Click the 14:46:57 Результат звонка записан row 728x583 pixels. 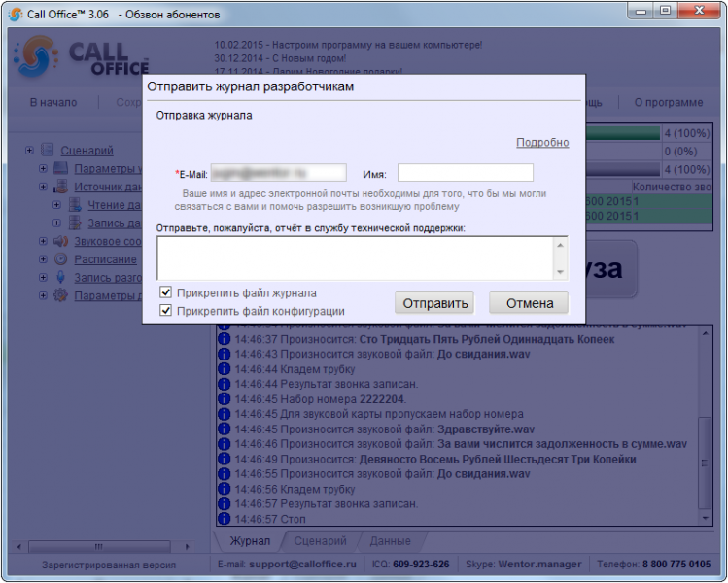pyautogui.click(x=326, y=503)
